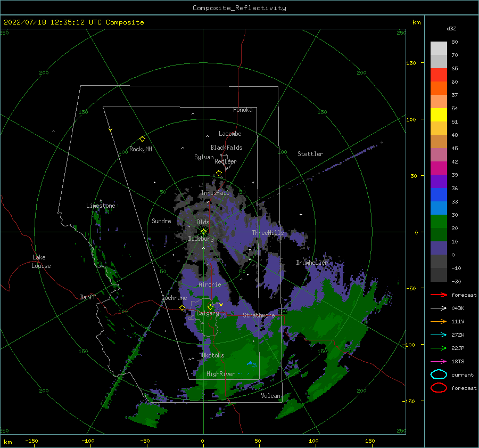Click the white 04DK arrow icon
This screenshot has height=448, width=479.
point(439,308)
